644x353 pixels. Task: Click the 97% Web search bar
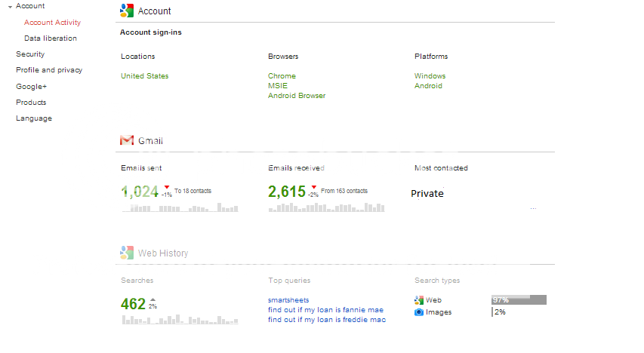click(519, 300)
